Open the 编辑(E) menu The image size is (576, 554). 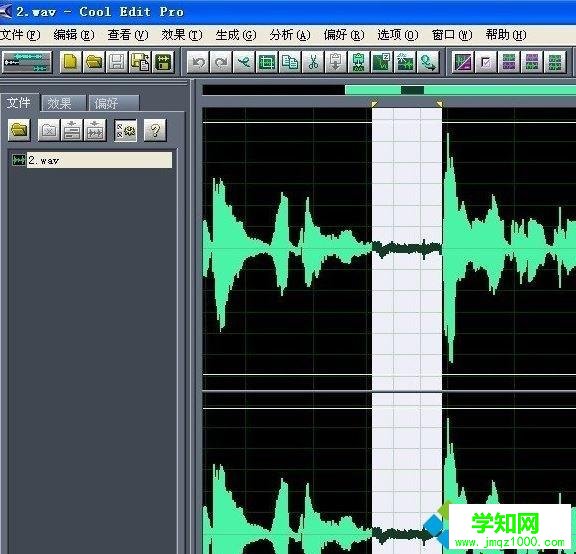tap(74, 35)
